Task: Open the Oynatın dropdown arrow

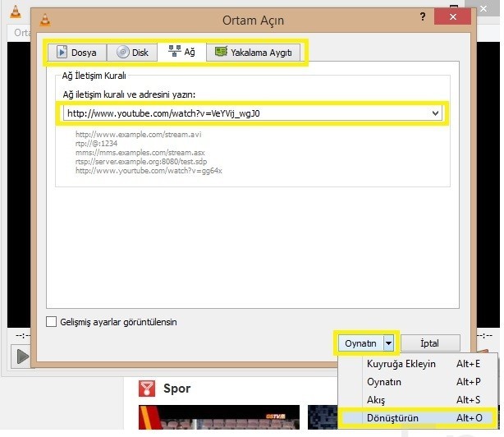Action: (388, 343)
